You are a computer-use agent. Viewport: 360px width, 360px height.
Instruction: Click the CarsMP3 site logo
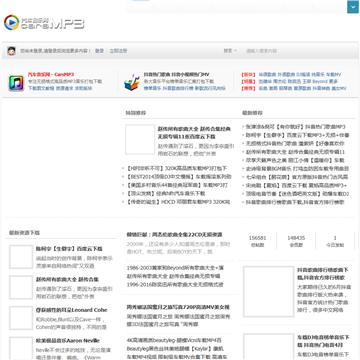(x=44, y=23)
